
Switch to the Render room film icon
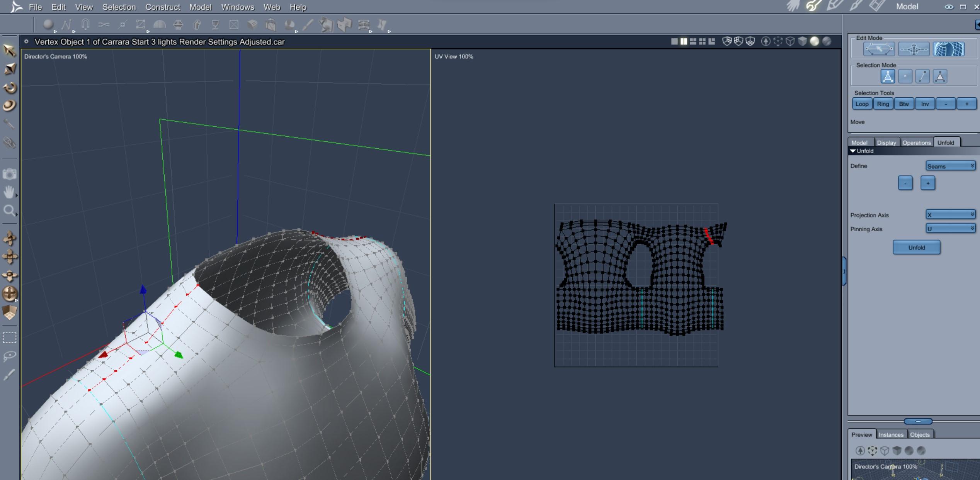(x=877, y=6)
